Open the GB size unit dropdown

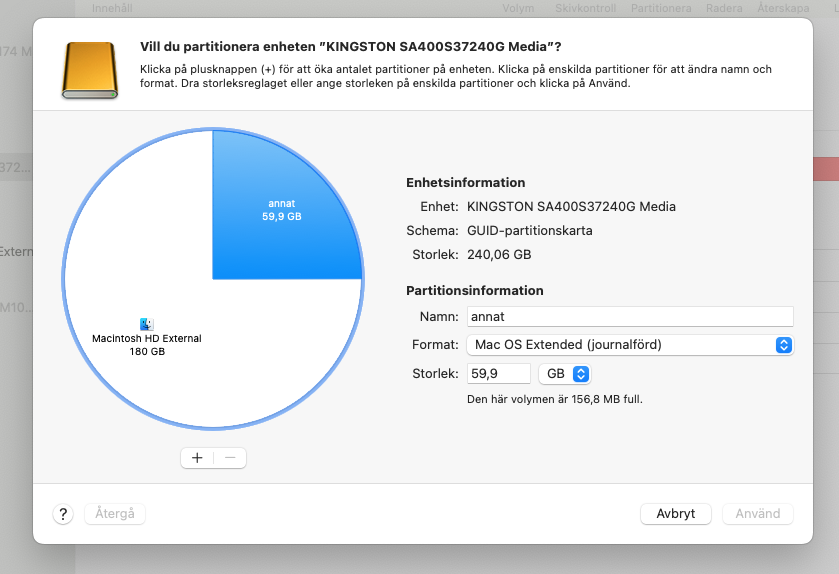click(x=565, y=373)
